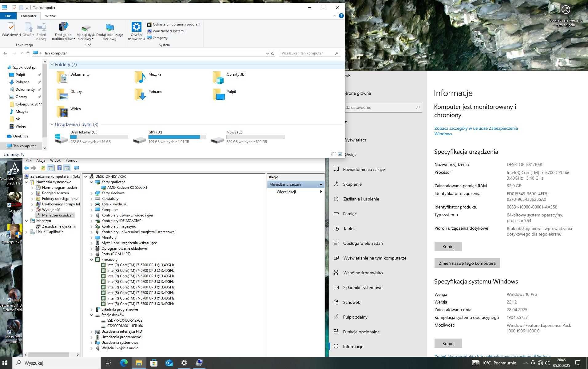The image size is (588, 369).
Task: Open Właściwości in the Explorer ribbon
Action: [x=11, y=30]
